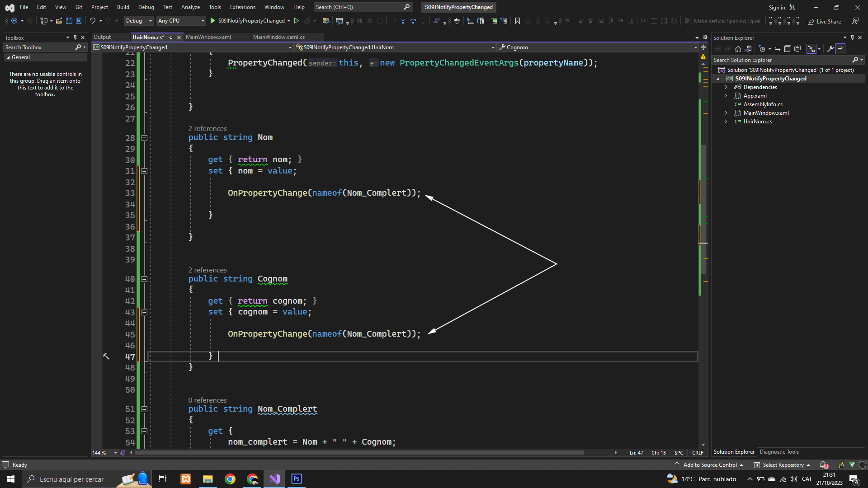Click the Save All toolbar icon

[x=79, y=21]
